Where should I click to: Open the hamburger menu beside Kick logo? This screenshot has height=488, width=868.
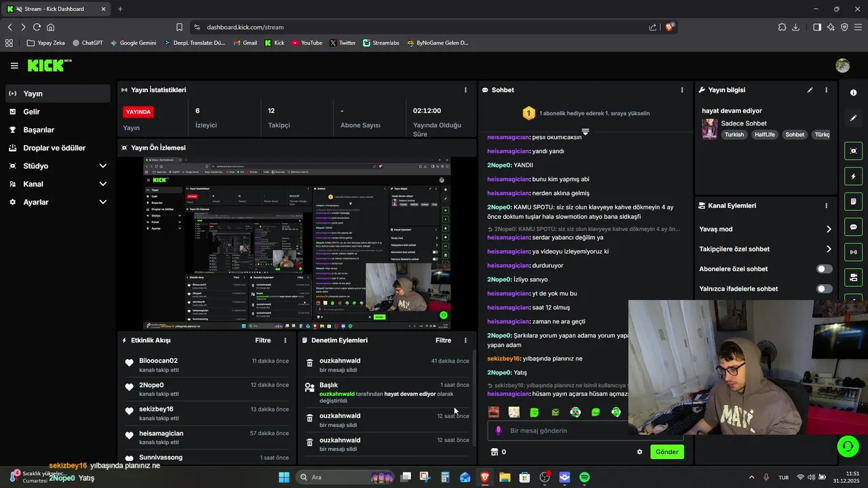pyautogui.click(x=14, y=66)
